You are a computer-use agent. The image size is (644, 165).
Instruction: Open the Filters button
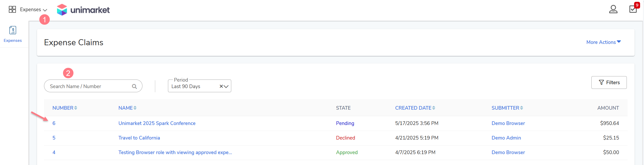[609, 82]
